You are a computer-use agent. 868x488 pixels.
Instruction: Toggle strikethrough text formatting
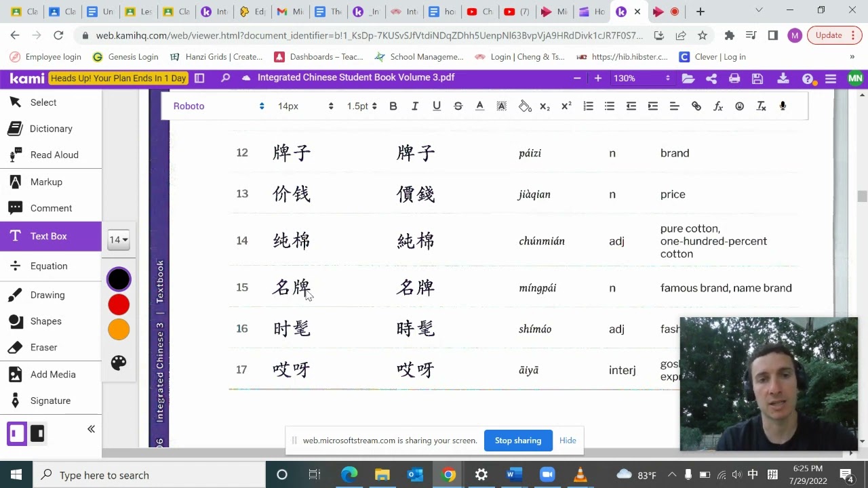(x=458, y=106)
